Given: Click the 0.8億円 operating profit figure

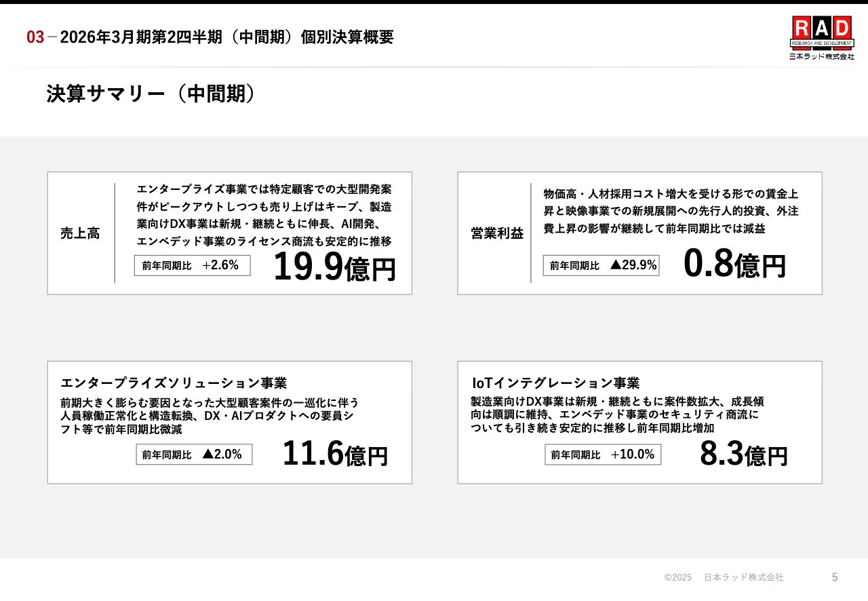Looking at the screenshot, I should click(734, 264).
